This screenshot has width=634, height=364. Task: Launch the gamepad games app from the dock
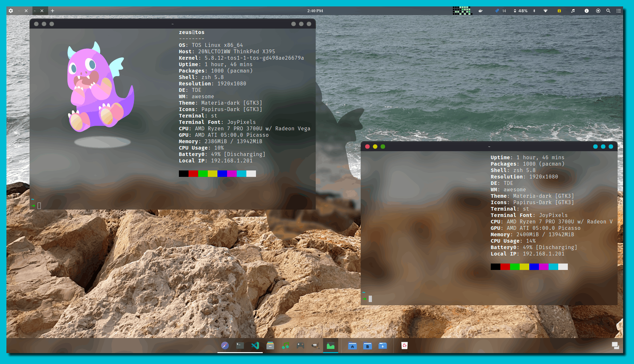(300, 346)
